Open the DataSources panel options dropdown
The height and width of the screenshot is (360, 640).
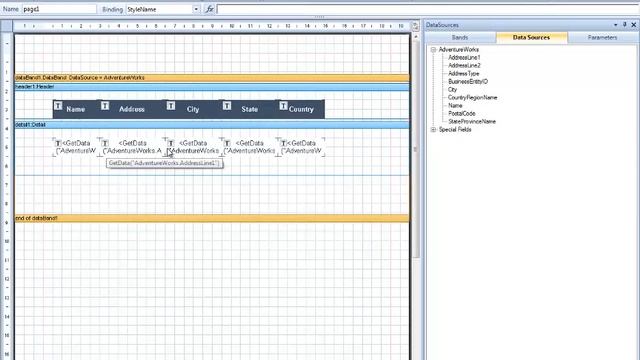tap(616, 25)
